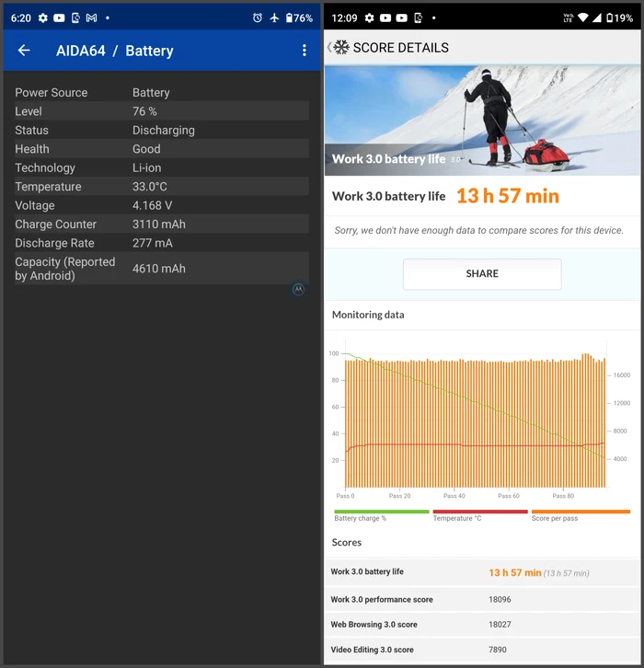
Task: Select the Temperature 33.0°C row
Action: coord(162,186)
